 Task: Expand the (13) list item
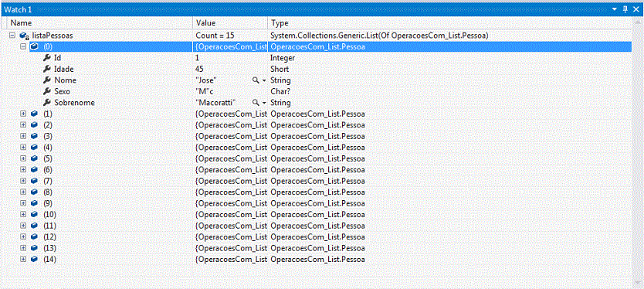point(23,248)
